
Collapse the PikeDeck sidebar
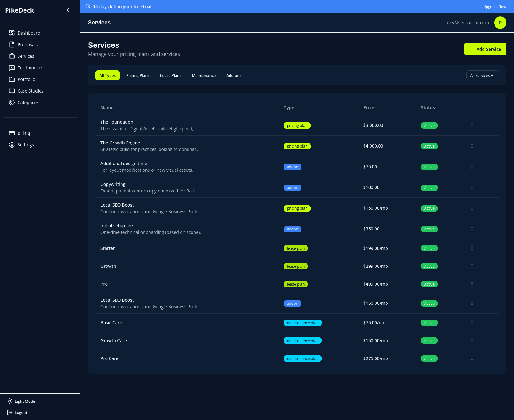point(68,10)
